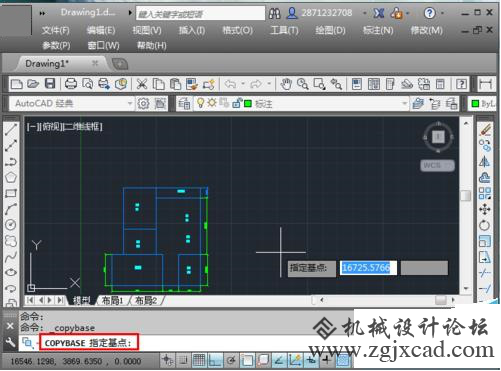The height and width of the screenshot is (371, 501).
Task: Expand quick access toolbar double-arrow
Action: pyautogui.click(x=42, y=13)
